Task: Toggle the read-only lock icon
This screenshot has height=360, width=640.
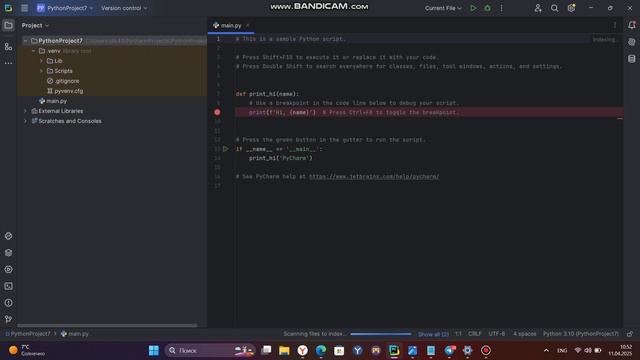Action: [630, 334]
